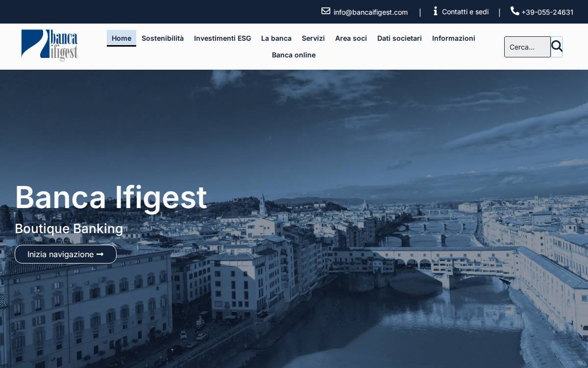Click the info icon beside Contatti e sedi

435,11
